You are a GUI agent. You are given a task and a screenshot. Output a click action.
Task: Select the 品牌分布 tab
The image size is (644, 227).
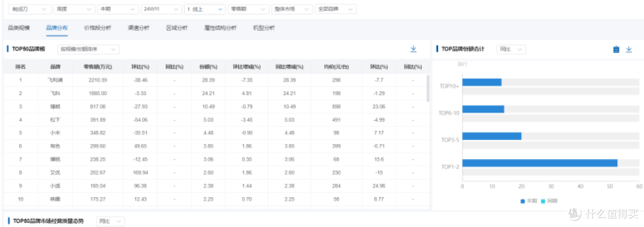pos(57,28)
